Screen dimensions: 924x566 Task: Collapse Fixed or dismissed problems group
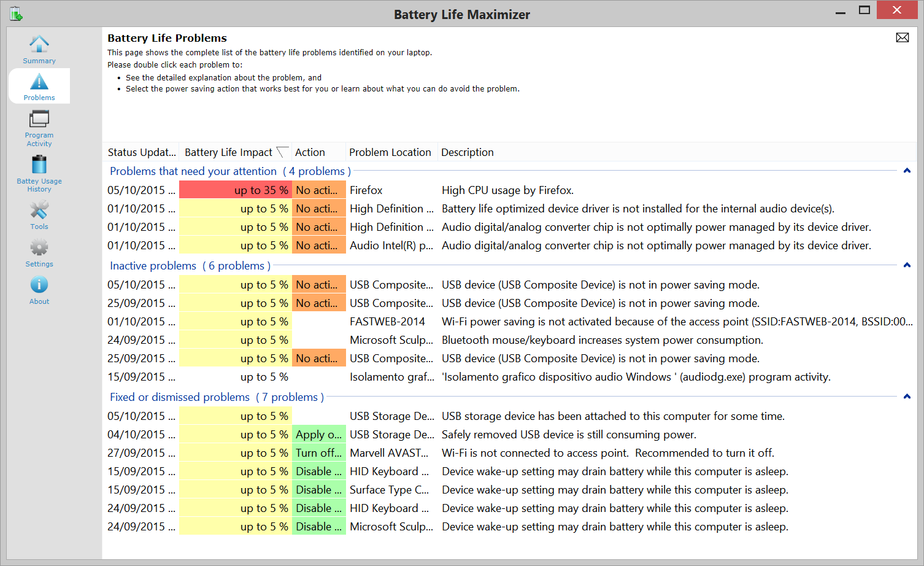click(x=906, y=397)
